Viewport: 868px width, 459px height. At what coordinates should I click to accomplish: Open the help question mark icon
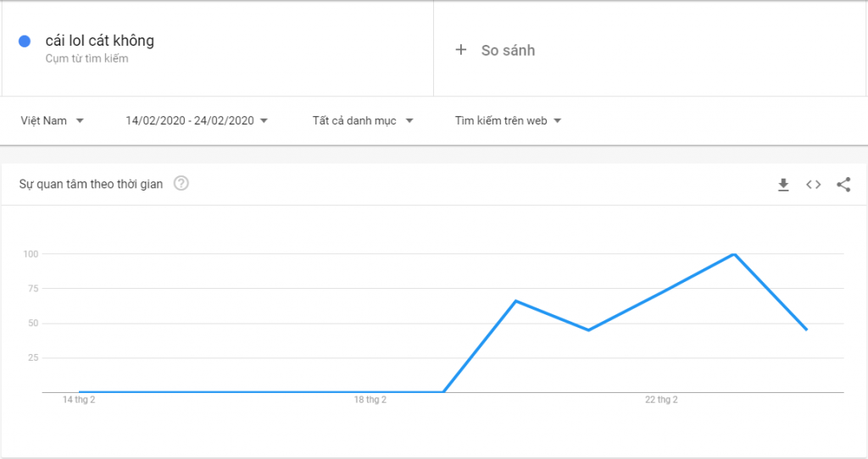point(181,184)
